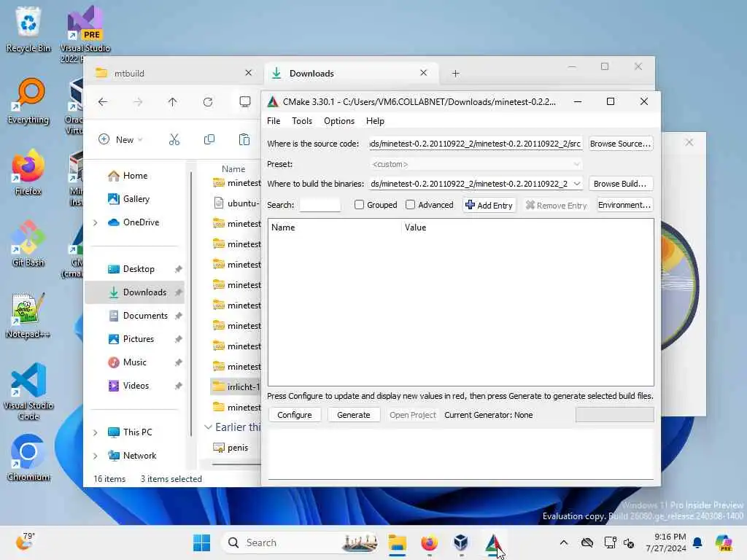The image size is (747, 560).
Task: Enable the Grouped checkbox in CMake
Action: [359, 205]
